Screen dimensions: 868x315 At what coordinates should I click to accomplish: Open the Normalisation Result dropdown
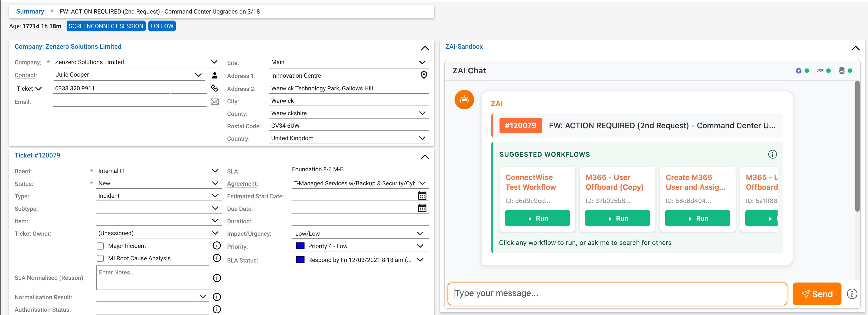click(203, 297)
